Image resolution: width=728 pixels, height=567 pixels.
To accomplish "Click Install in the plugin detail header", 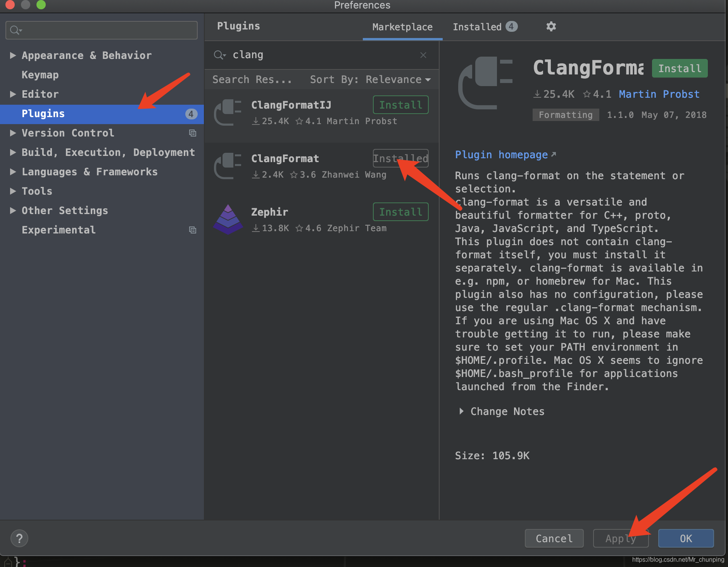I will pyautogui.click(x=680, y=69).
